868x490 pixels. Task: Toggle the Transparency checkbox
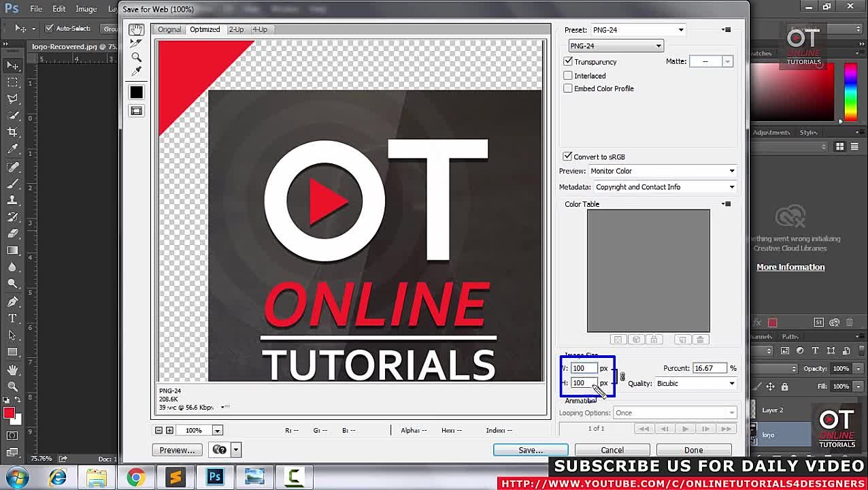pyautogui.click(x=568, y=61)
